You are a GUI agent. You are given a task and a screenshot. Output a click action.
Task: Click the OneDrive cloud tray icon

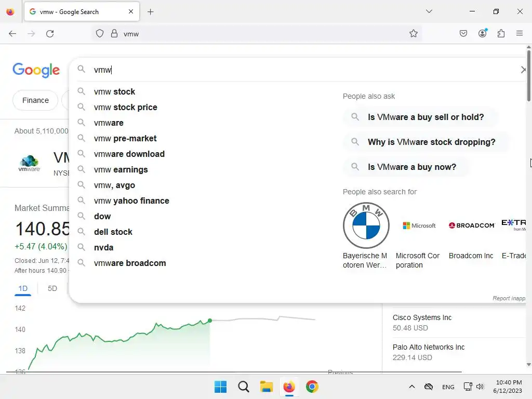point(429,387)
